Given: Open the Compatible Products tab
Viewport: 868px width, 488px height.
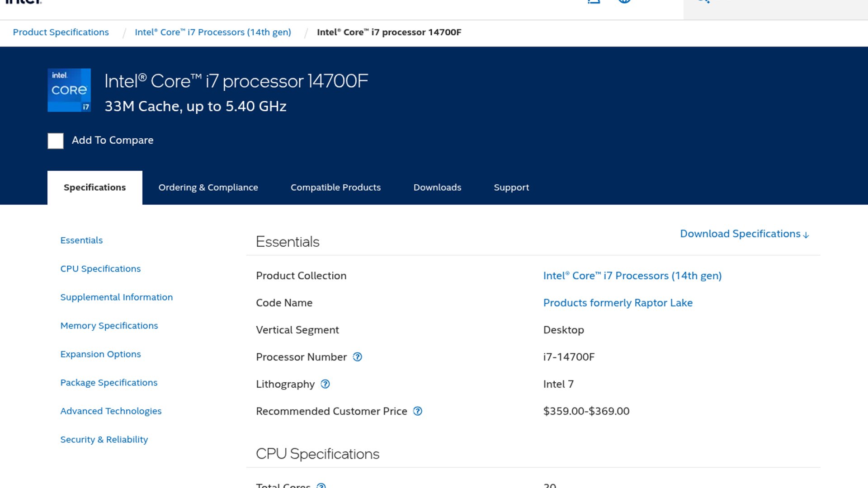Looking at the screenshot, I should [x=335, y=188].
